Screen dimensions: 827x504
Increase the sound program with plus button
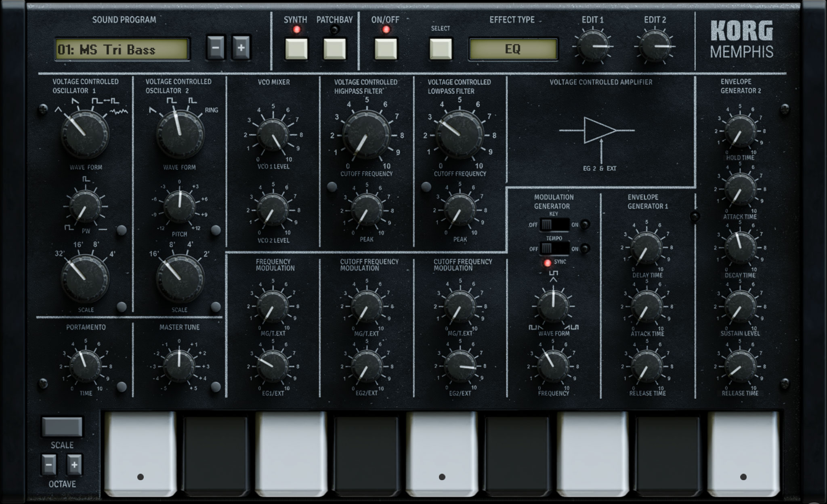coord(241,48)
